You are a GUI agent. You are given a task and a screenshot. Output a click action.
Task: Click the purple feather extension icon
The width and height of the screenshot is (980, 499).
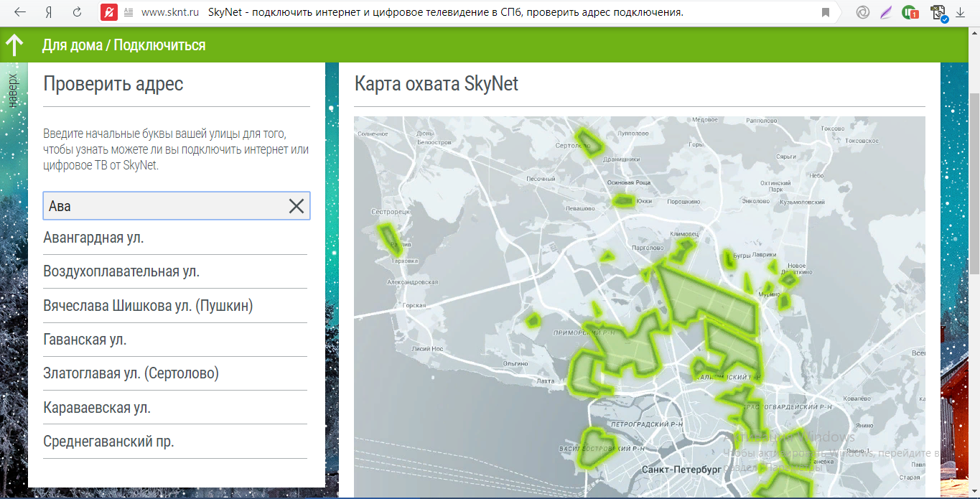[887, 12]
